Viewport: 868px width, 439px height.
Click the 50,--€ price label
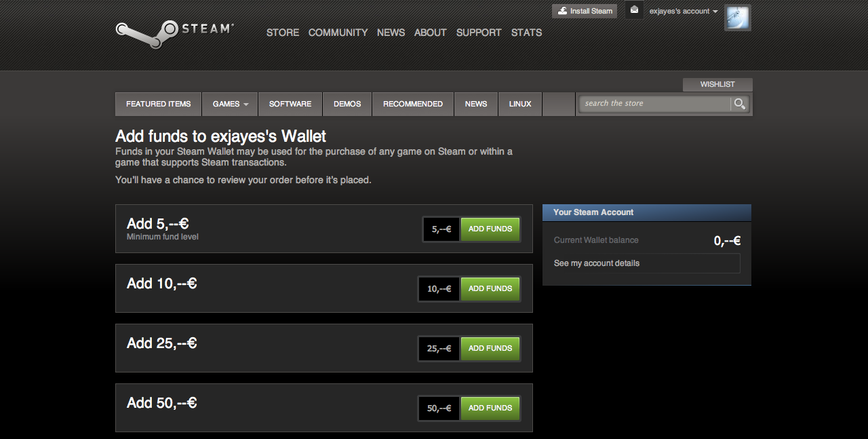439,408
